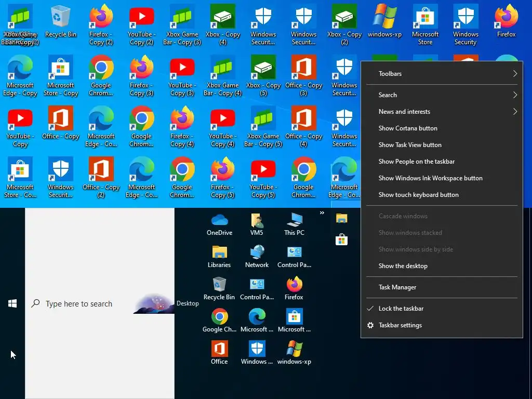Open Network in the toolbar list
532x399 pixels.
[257, 257]
